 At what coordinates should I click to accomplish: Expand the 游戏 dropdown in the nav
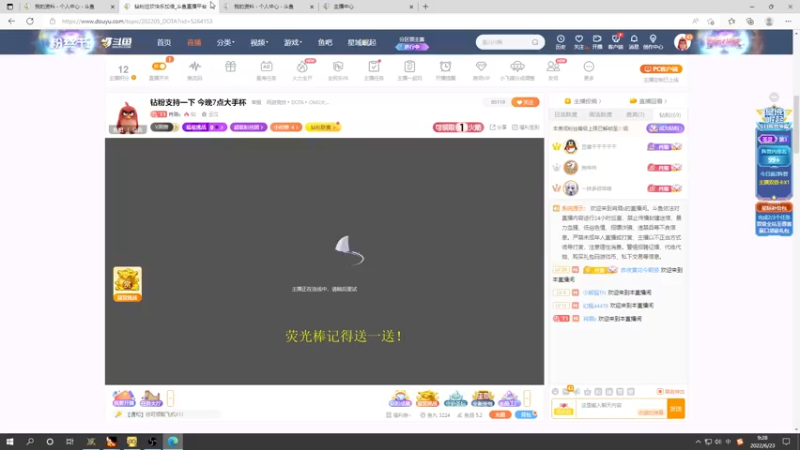[x=293, y=42]
